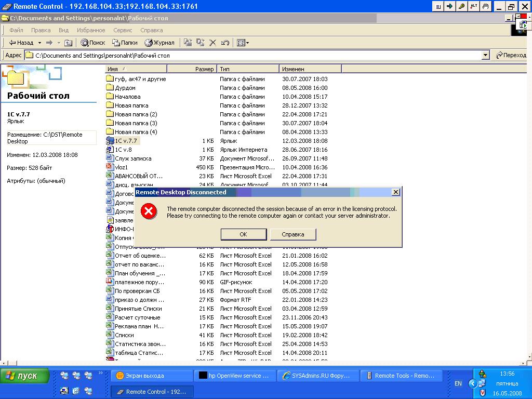Screen dimensions: 532x399
Task: Open the Поиск search pane
Action: coord(92,43)
